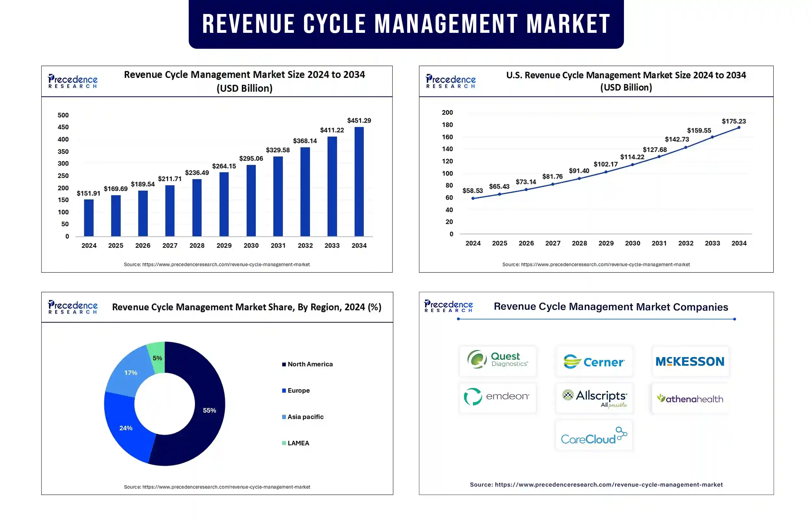Click the $102.17 data label
The image size is (812, 520).
(x=605, y=164)
